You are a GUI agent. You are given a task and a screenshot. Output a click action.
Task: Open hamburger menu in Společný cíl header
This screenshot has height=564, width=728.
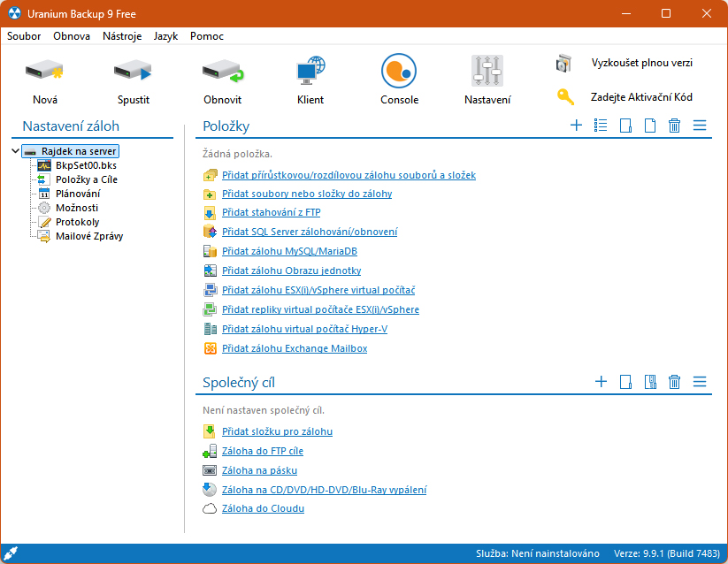pyautogui.click(x=700, y=382)
